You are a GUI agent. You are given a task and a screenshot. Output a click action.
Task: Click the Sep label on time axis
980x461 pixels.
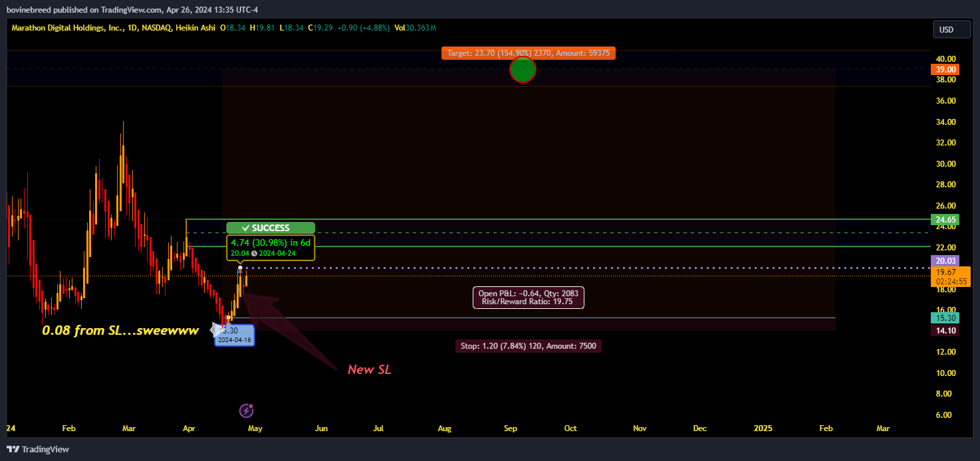point(511,428)
